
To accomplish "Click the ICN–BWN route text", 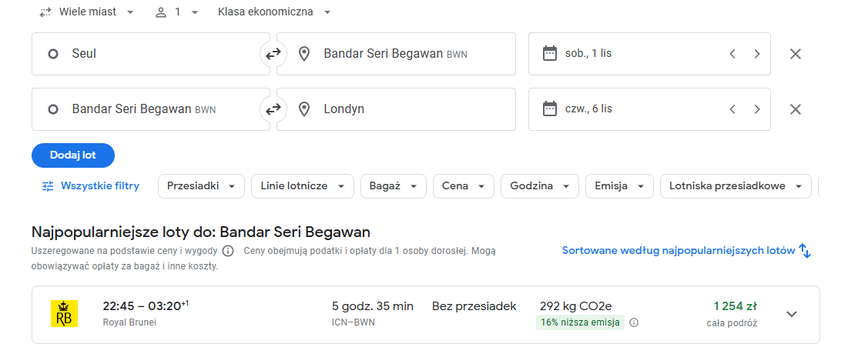I will (x=354, y=322).
